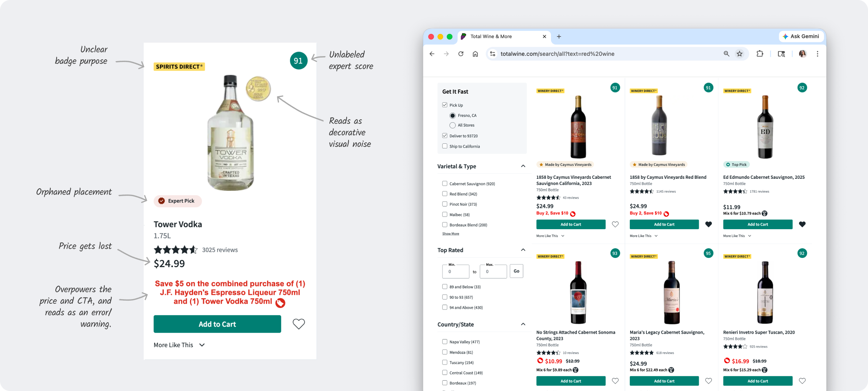Open the Chrome three-dot menu
Screen dimensions: 868x391
pyautogui.click(x=818, y=54)
